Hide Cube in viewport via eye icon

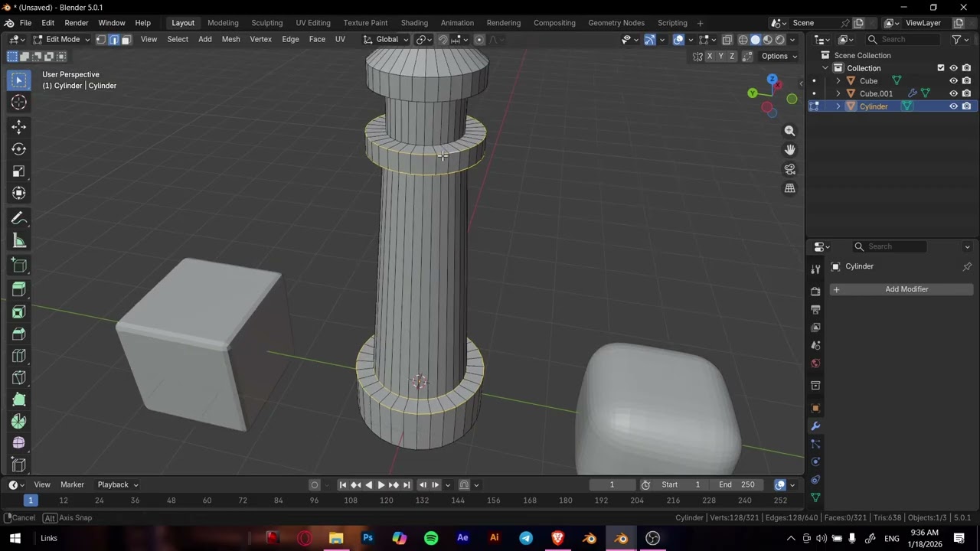tap(954, 80)
